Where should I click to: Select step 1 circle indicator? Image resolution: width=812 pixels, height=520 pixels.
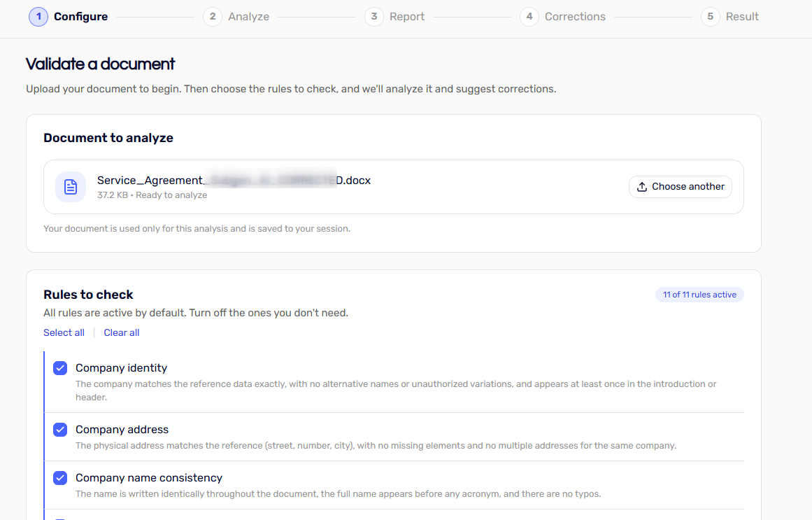pos(38,17)
